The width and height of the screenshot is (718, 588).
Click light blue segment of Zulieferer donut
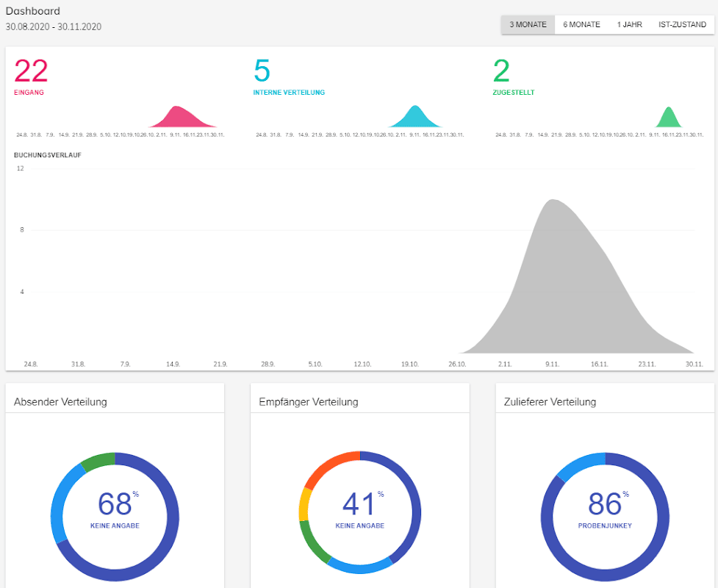pyautogui.click(x=578, y=465)
